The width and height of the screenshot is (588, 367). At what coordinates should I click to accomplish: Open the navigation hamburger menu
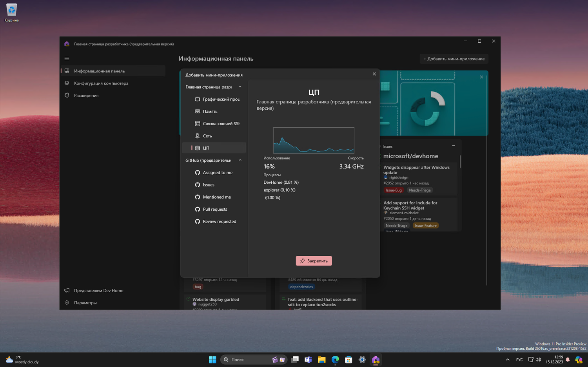point(67,58)
